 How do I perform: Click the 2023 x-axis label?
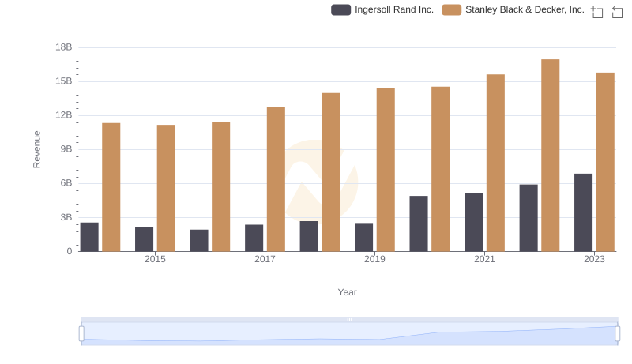pos(594,259)
